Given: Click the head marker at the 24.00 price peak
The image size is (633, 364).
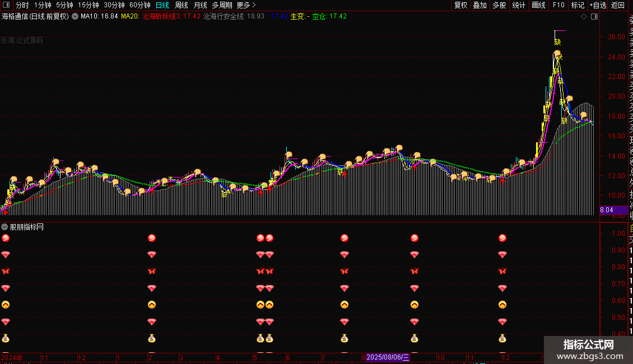Looking at the screenshot, I should pos(557,54).
